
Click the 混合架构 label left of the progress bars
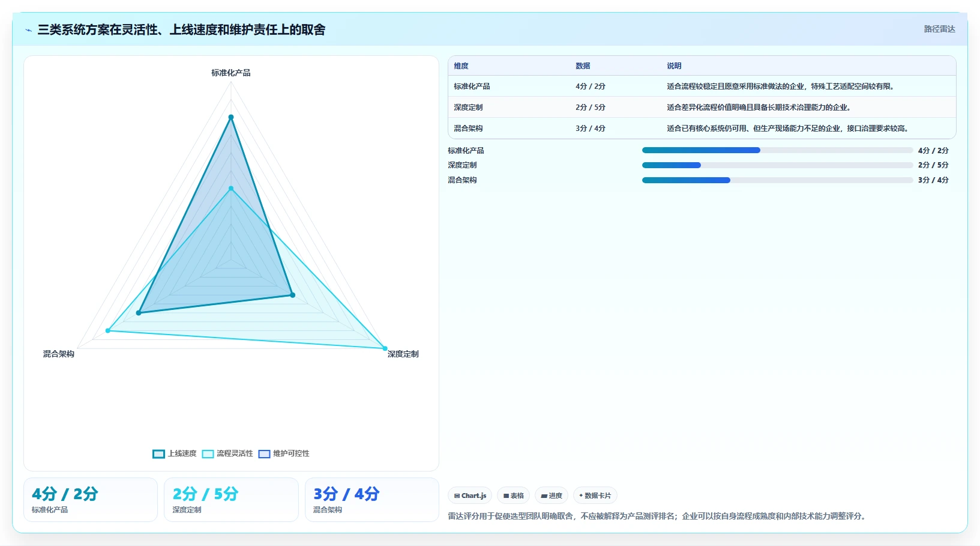point(462,180)
